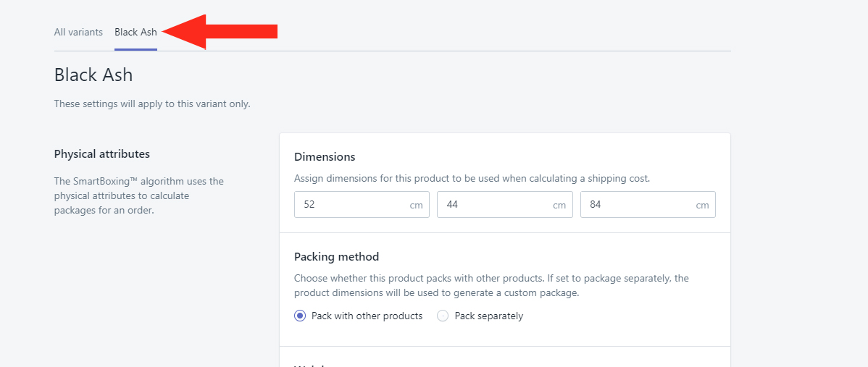Click the 'Pack separately' label text
The width and height of the screenshot is (868, 367).
coord(488,316)
